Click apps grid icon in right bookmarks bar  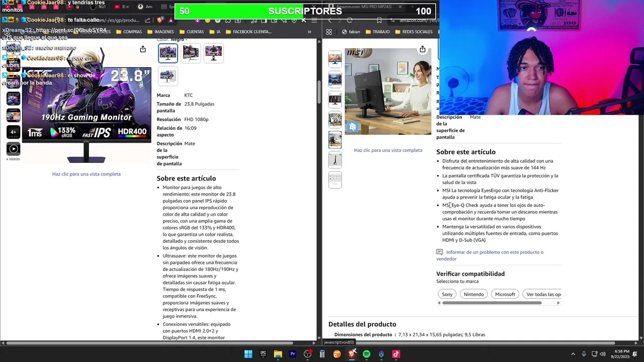[x=329, y=32]
